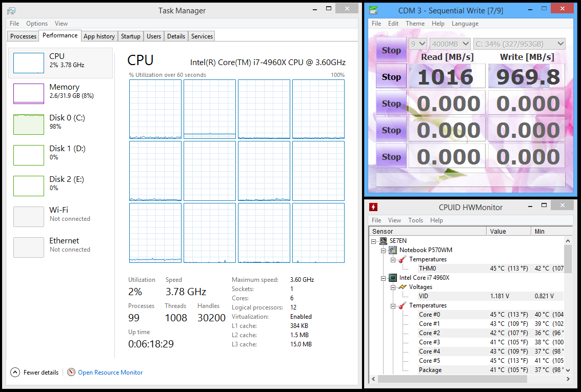The height and width of the screenshot is (392, 581).
Task: Click the Voltages lightning icon in HWMonitor
Action: point(403,287)
